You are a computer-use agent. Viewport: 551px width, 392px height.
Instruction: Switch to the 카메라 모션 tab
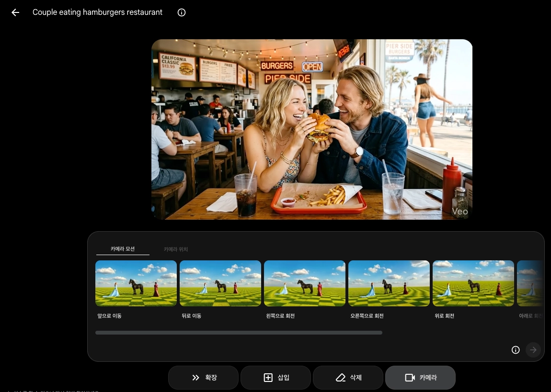123,249
